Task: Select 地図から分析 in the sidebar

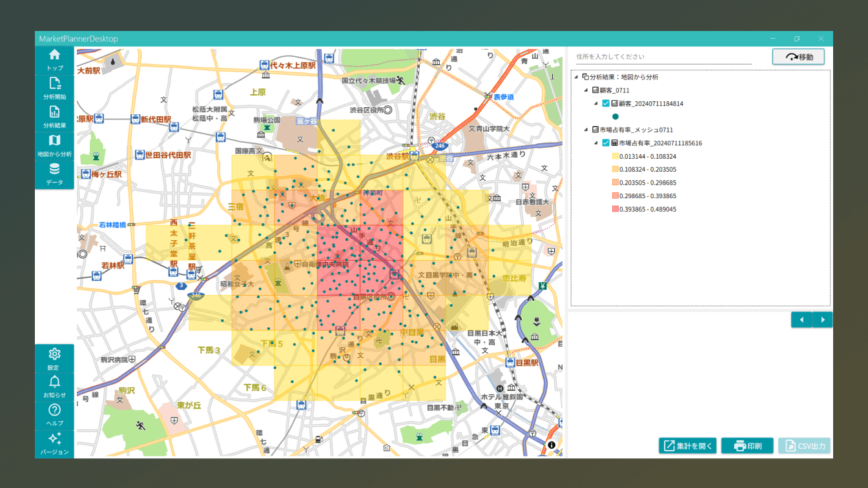Action: click(x=55, y=147)
